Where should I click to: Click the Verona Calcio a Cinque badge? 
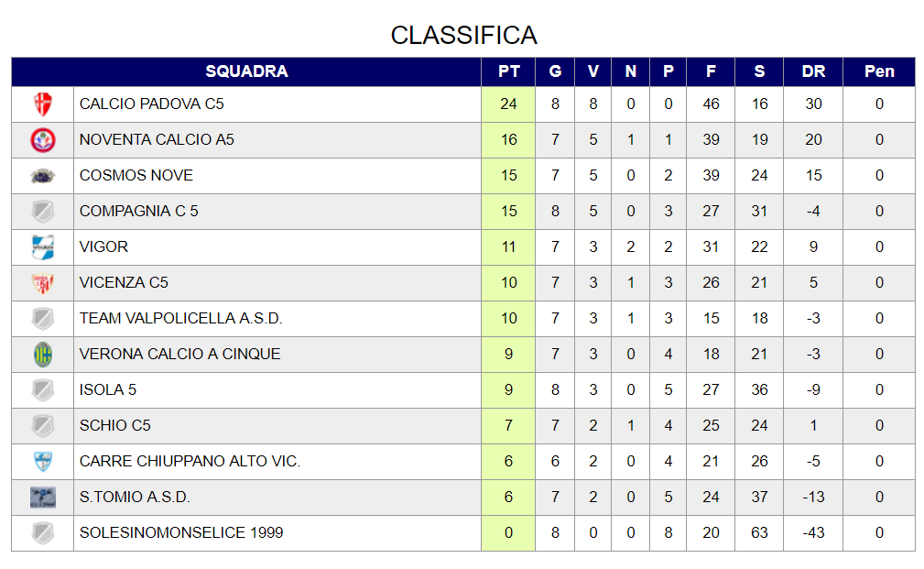pos(43,355)
